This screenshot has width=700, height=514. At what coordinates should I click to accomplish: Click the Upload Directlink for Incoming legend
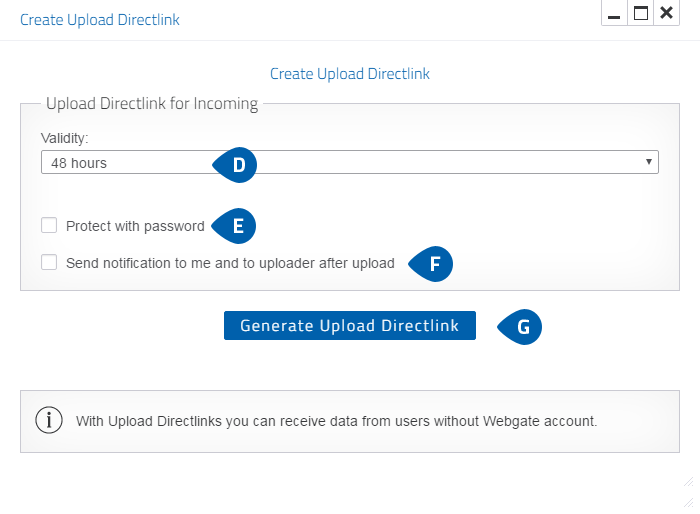[152, 104]
